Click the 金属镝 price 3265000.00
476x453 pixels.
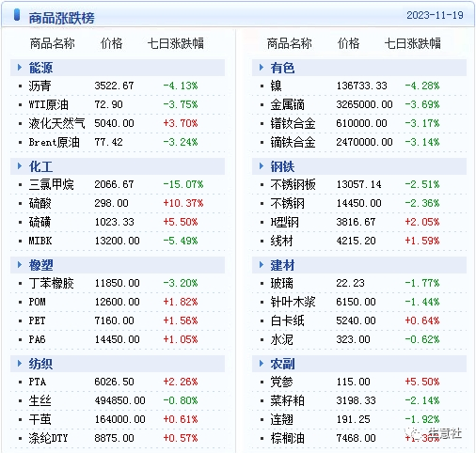(364, 104)
